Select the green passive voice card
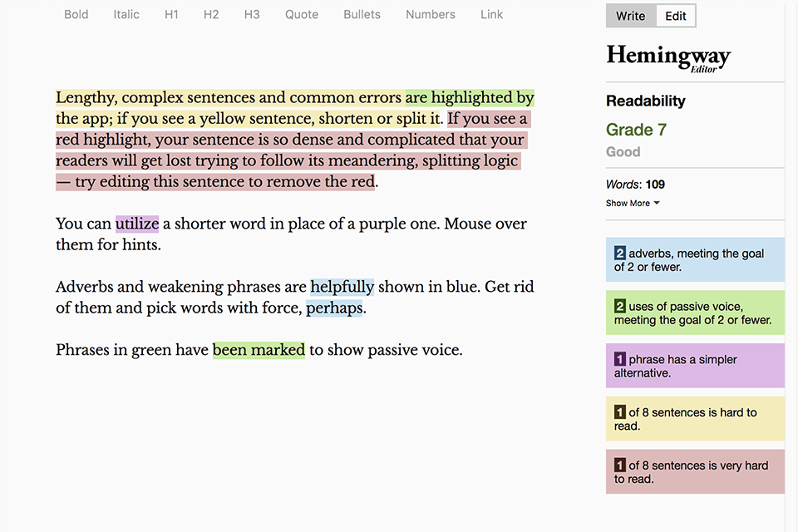 point(695,313)
